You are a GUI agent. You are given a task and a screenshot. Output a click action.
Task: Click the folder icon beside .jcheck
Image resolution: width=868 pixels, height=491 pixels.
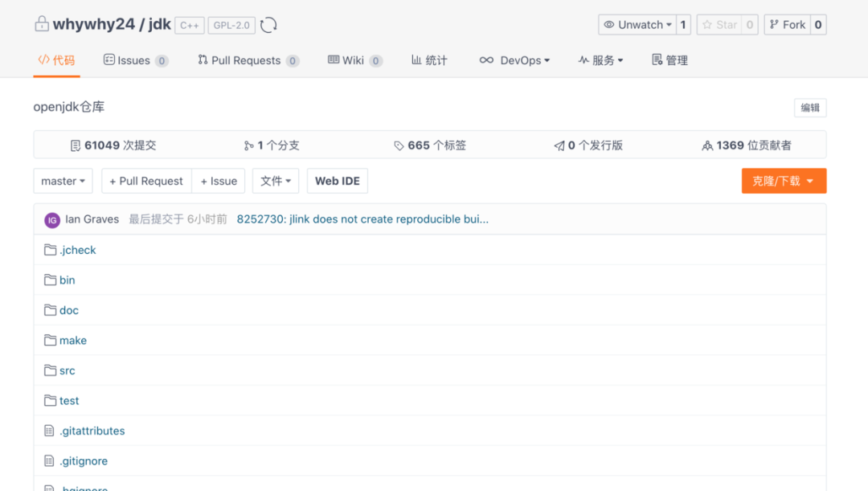pos(50,250)
